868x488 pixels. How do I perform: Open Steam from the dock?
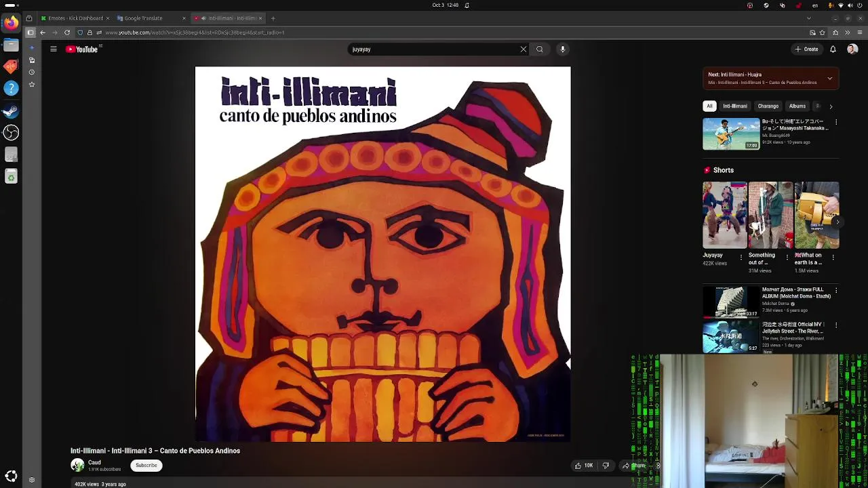pos(11,110)
